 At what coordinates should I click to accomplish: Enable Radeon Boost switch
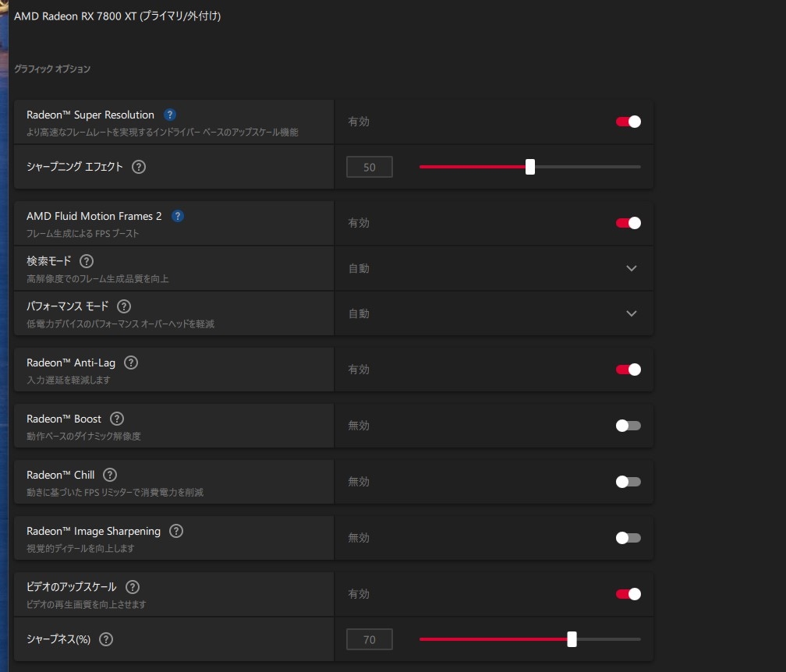[x=628, y=426]
